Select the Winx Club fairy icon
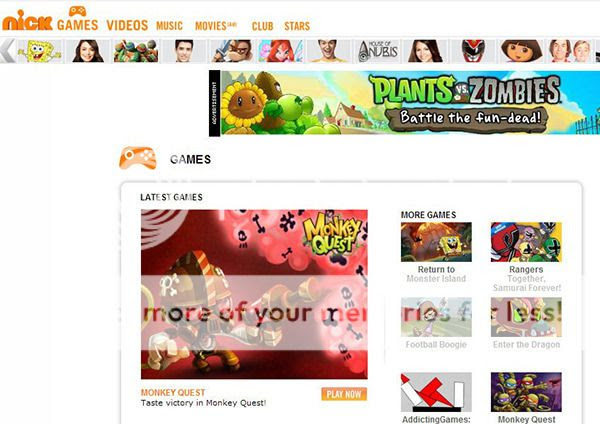This screenshot has height=424, width=600. (x=280, y=51)
